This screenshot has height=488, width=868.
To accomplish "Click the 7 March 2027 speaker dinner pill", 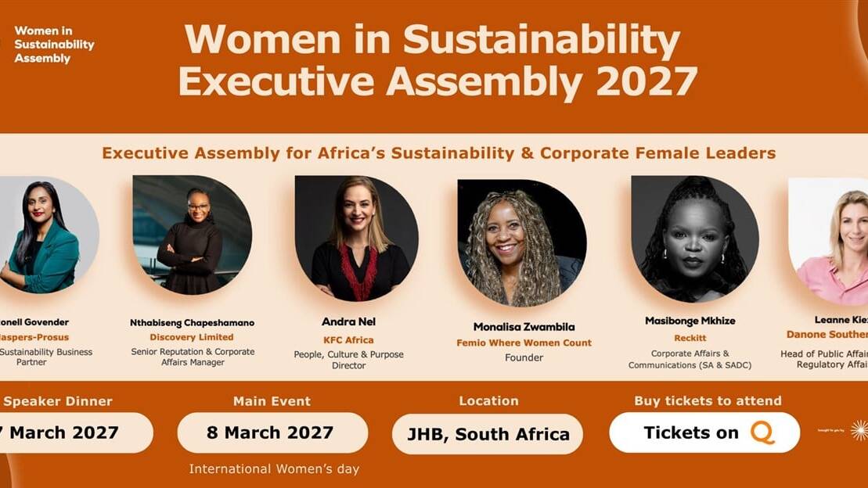I will (x=75, y=432).
